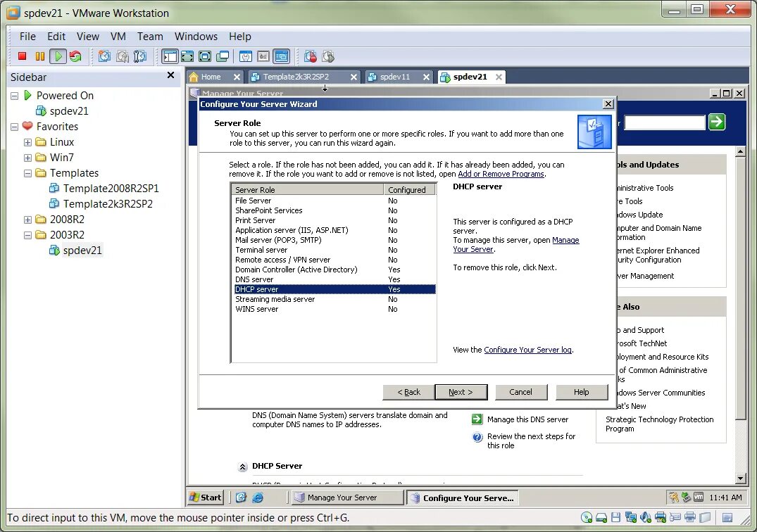Collapse the 2003R2 folder in sidebar

[x=28, y=235]
